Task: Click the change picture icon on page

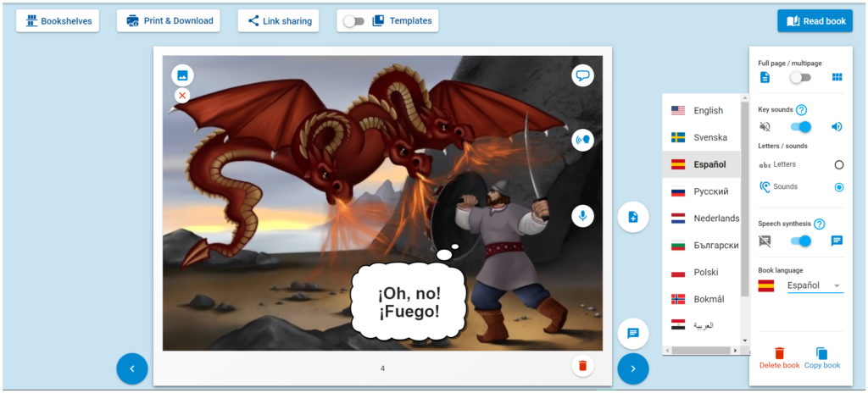Action: point(183,75)
